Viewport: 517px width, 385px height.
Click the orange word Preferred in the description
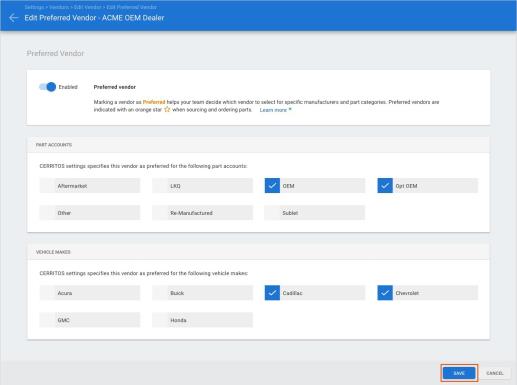(154, 102)
